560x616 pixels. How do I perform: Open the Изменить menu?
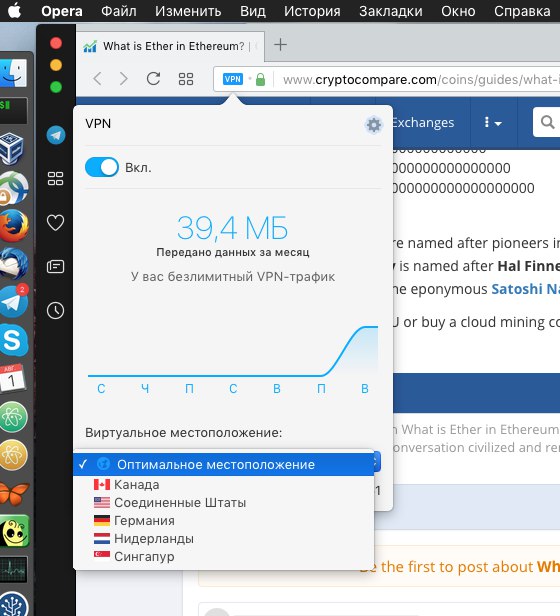point(188,11)
